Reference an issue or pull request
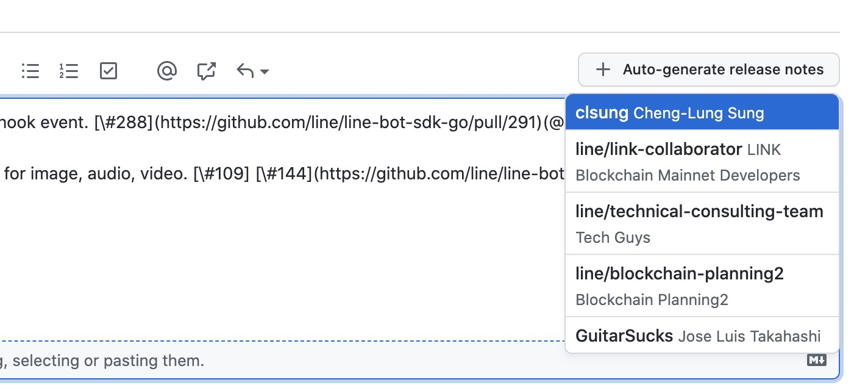 point(207,71)
